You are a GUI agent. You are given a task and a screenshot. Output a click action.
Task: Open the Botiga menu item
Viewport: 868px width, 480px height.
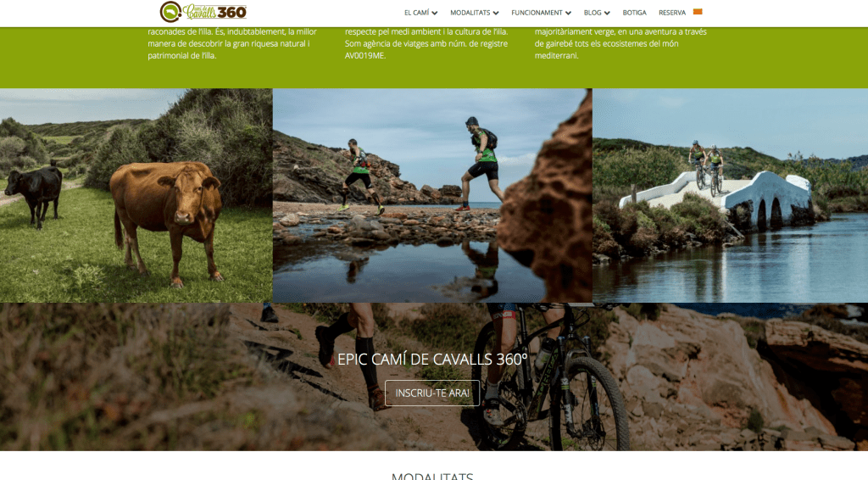click(x=634, y=13)
